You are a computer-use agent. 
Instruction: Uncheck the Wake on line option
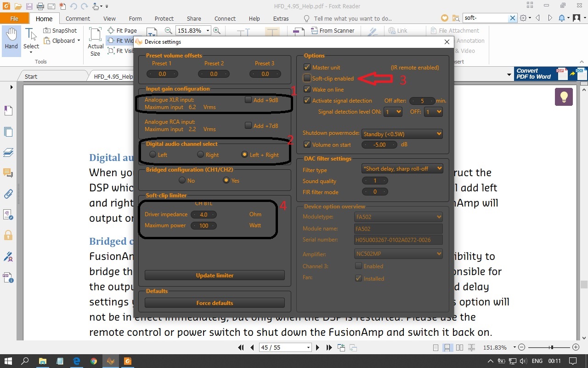(307, 89)
